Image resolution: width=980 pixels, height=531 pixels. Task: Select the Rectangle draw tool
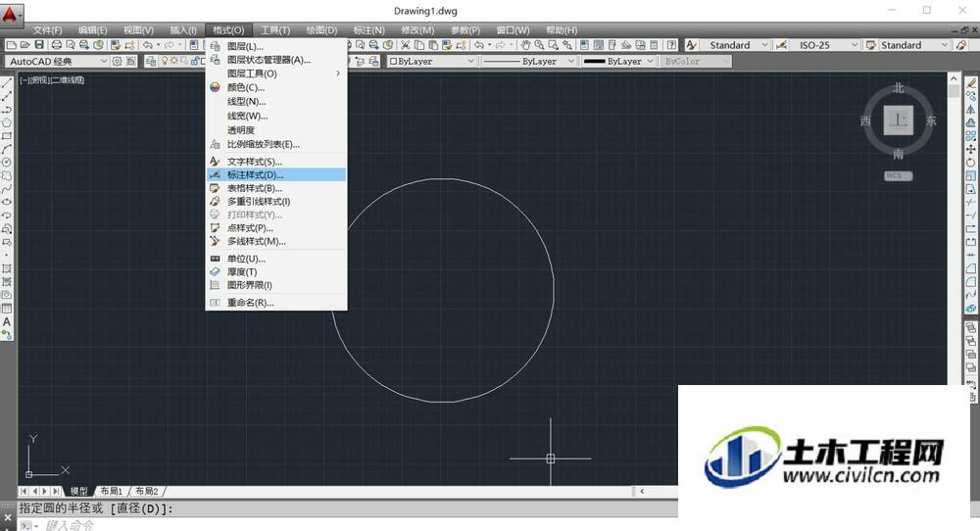(x=7, y=135)
